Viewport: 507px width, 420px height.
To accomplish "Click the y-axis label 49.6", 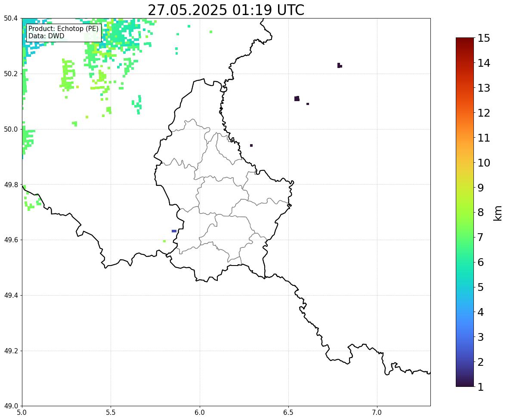I will pyautogui.click(x=10, y=240).
